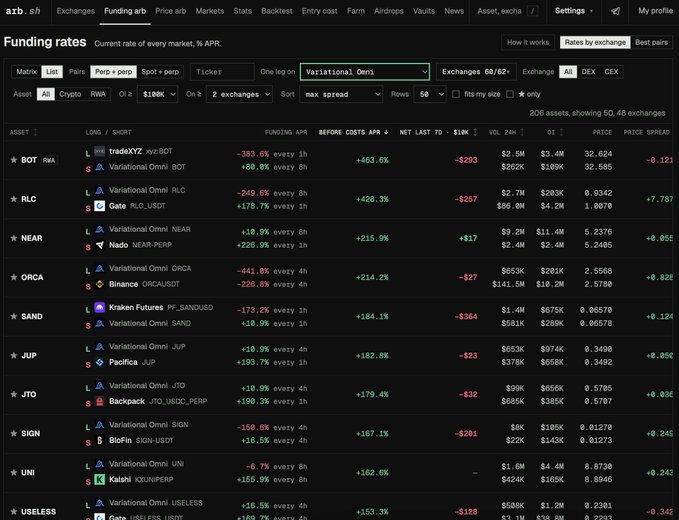
Task: Star the UNI asset row
Action: [x=14, y=472]
